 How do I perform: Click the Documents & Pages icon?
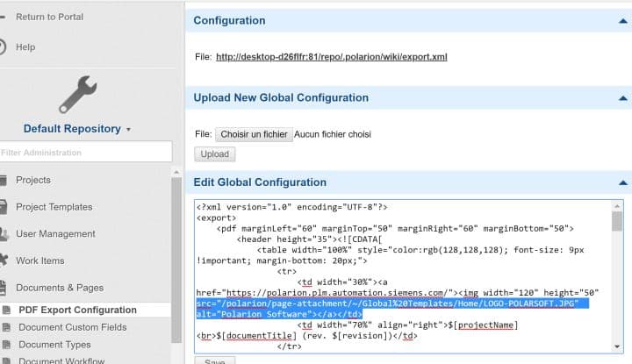(x=3, y=288)
